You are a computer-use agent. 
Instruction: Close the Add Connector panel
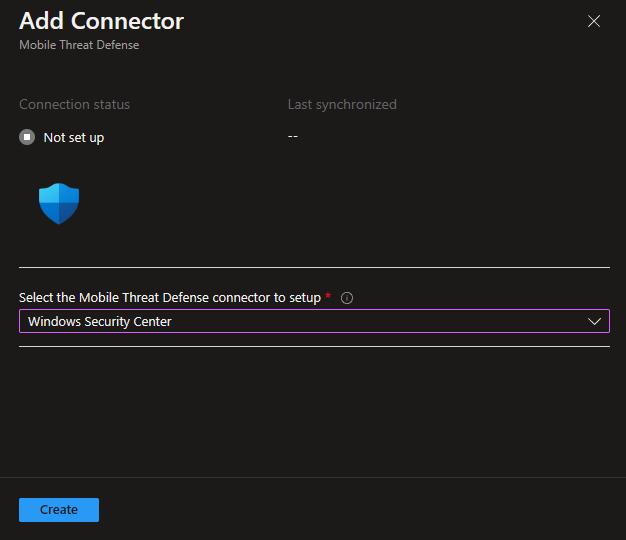point(594,21)
